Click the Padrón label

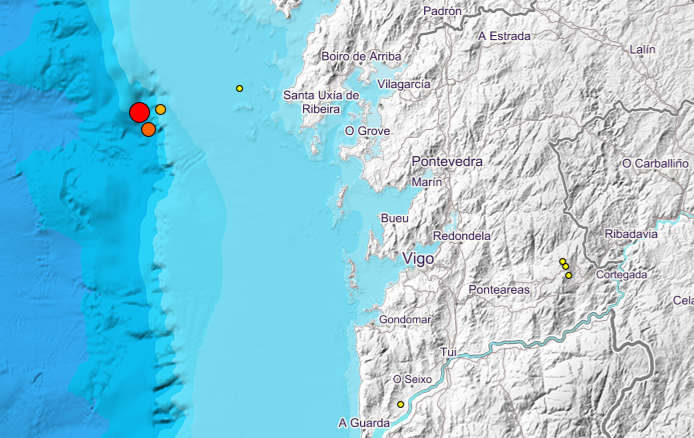pos(443,12)
